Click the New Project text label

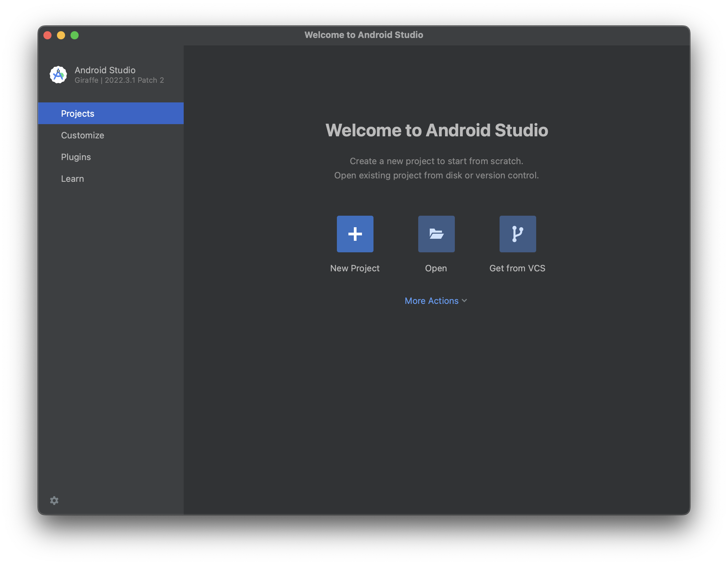point(355,268)
